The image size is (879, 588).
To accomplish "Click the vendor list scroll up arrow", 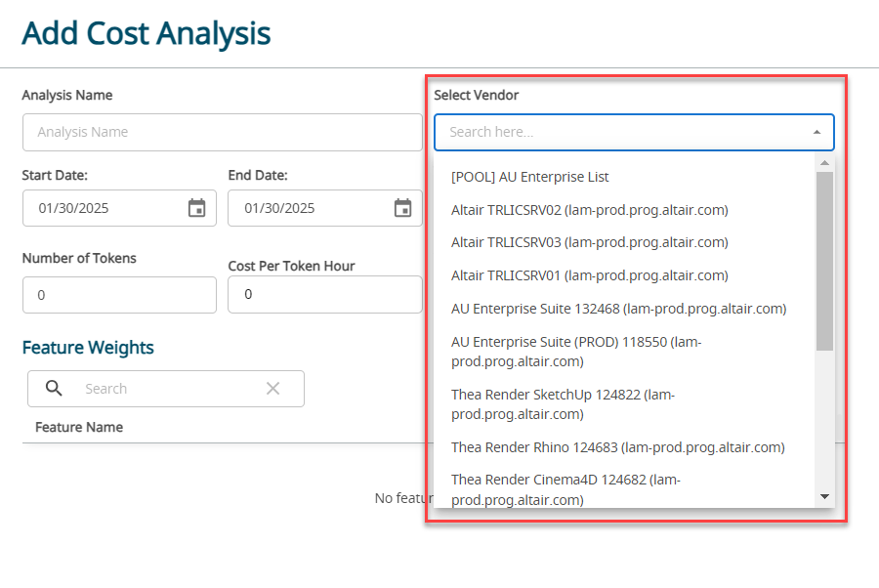I will 824,162.
